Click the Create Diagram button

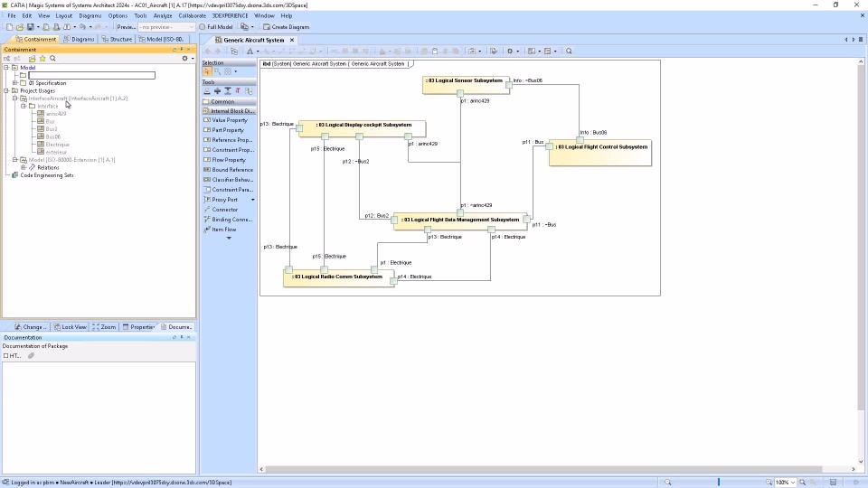pos(287,26)
